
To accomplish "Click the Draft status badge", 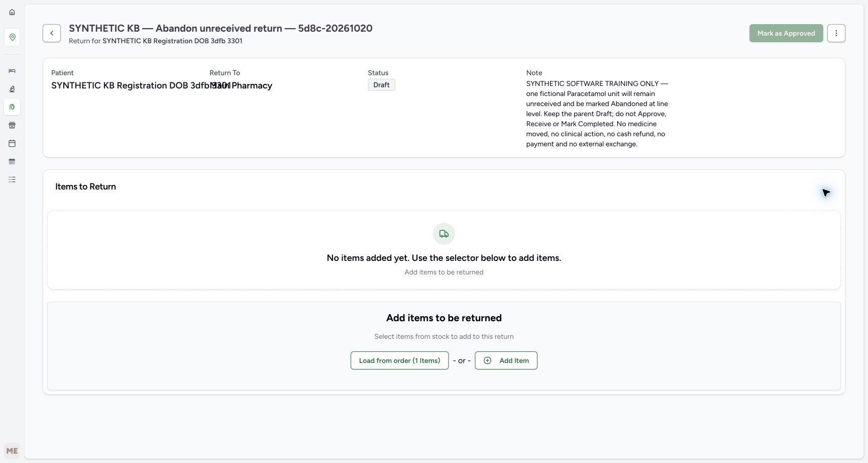I will (381, 85).
